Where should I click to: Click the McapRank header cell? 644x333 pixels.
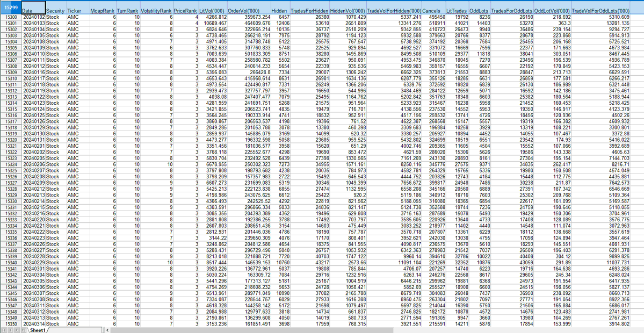(102, 11)
